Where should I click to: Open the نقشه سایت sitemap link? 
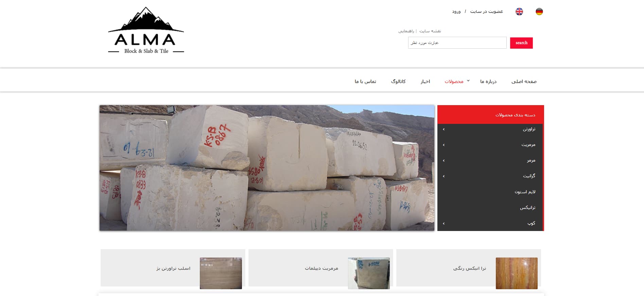[430, 31]
